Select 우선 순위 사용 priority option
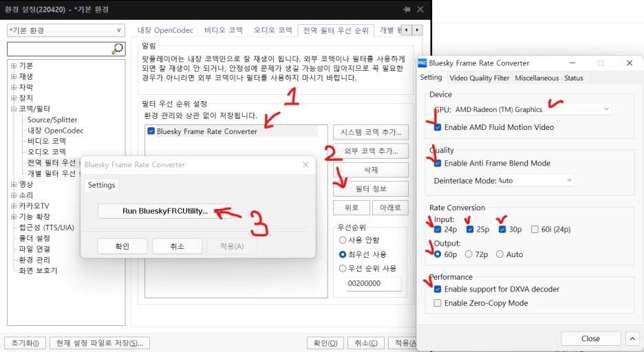This screenshot has width=644, height=352. 343,268
